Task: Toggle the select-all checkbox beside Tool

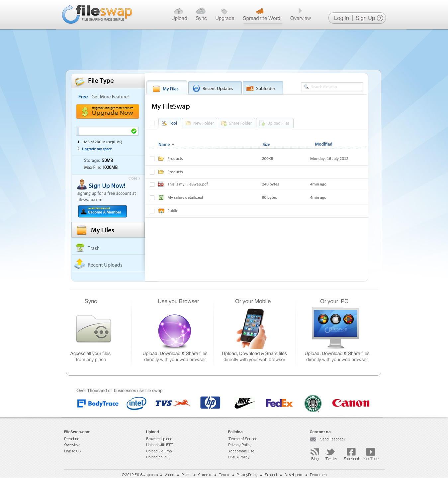Action: (x=152, y=123)
